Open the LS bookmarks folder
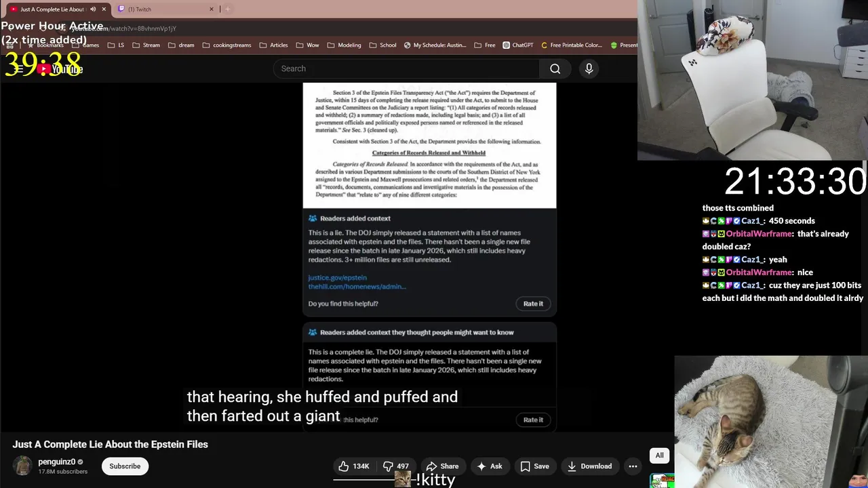Screen dimensions: 868x488 (x=116, y=45)
